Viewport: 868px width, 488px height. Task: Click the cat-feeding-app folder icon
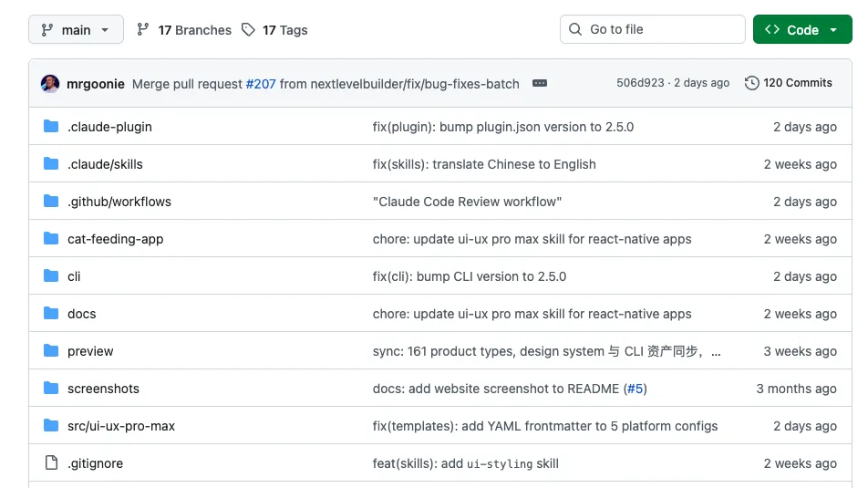click(x=51, y=239)
